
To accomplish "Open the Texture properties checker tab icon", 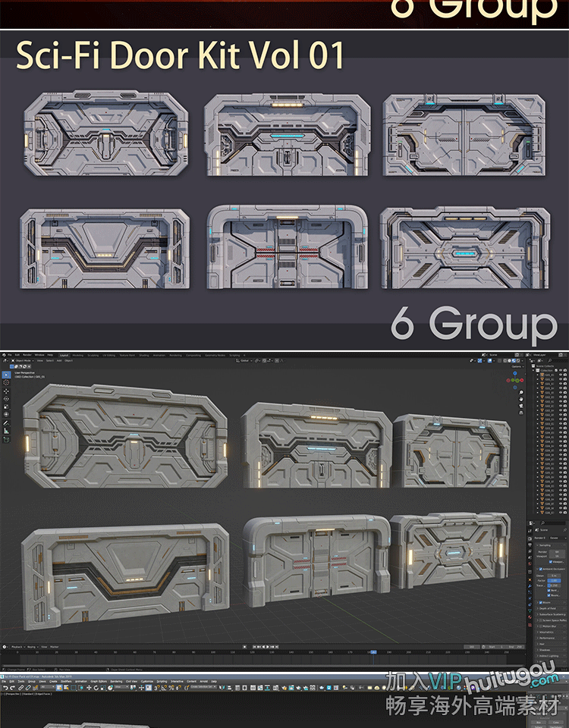I will [x=530, y=624].
